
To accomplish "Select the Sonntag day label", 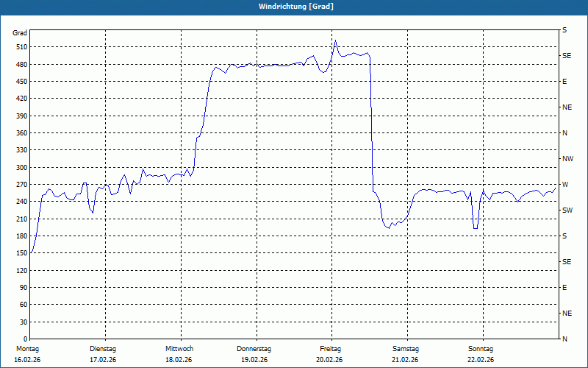I will [481, 349].
